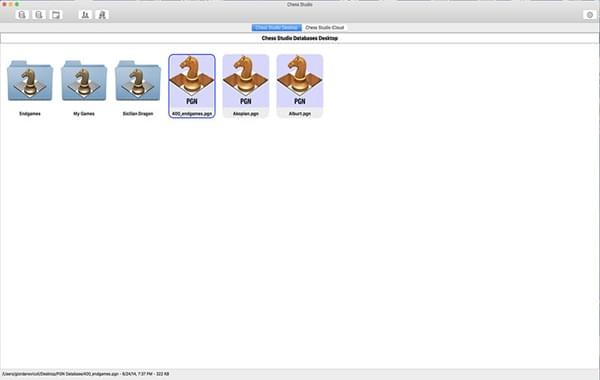600x380 pixels.
Task: Click the "Endgames" folder label
Action: click(x=30, y=114)
